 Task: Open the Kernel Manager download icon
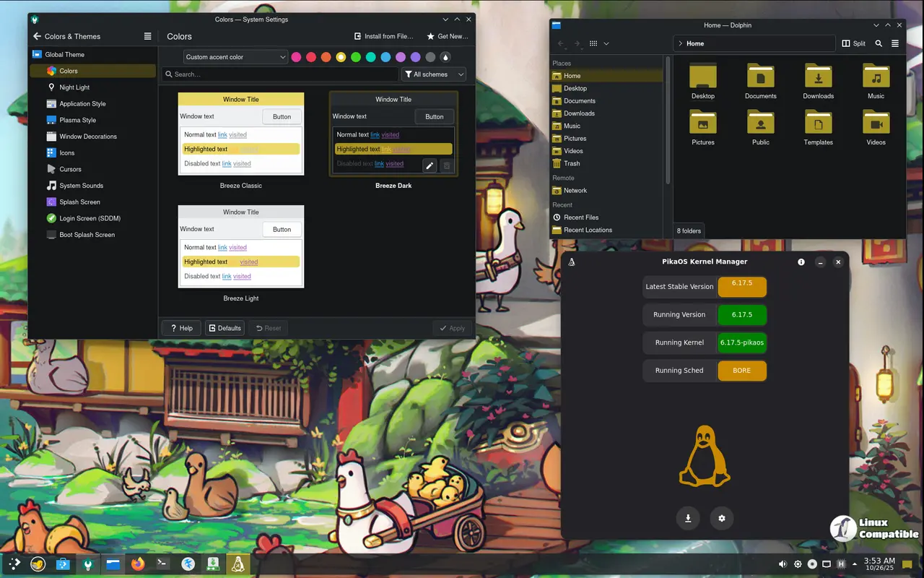pos(688,518)
